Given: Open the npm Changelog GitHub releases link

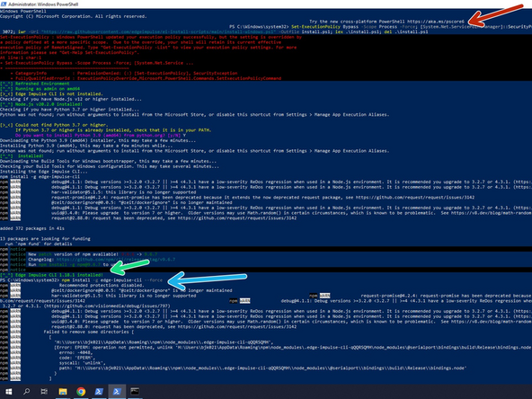Looking at the screenshot, I should (116, 260).
